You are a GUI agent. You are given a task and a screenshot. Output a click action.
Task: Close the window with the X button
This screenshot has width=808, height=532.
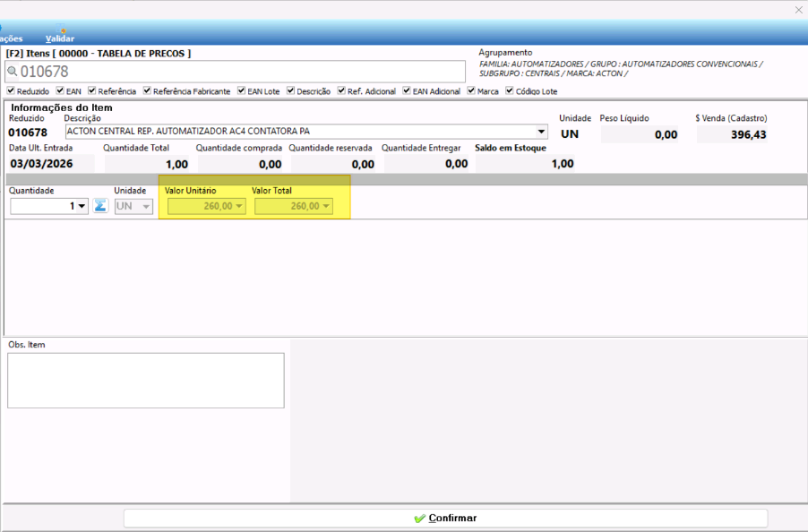tap(798, 10)
